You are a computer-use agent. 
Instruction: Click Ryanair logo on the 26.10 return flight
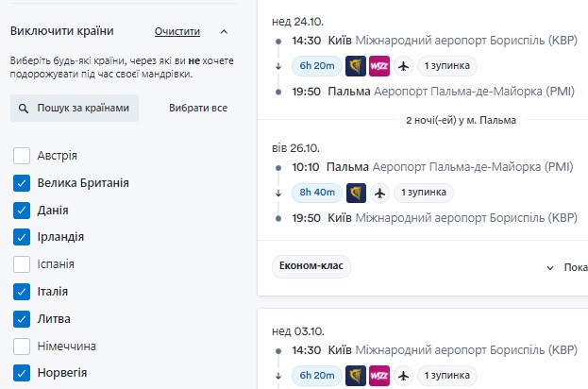pyautogui.click(x=356, y=193)
